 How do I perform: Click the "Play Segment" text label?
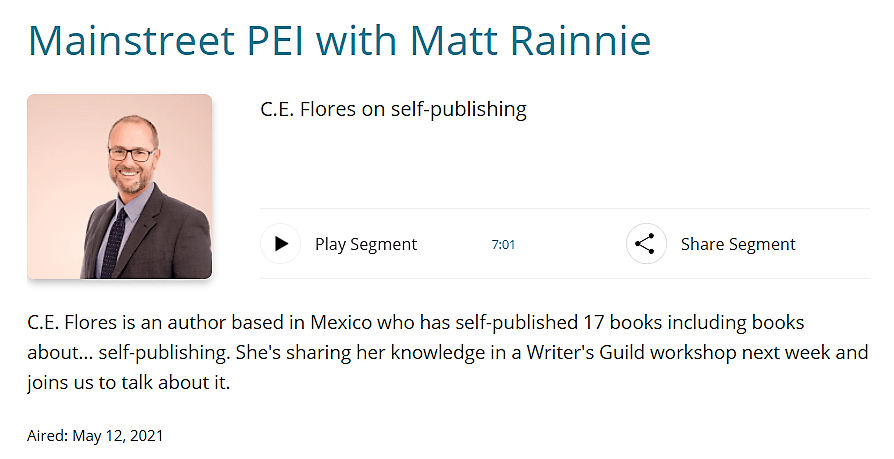(x=365, y=244)
